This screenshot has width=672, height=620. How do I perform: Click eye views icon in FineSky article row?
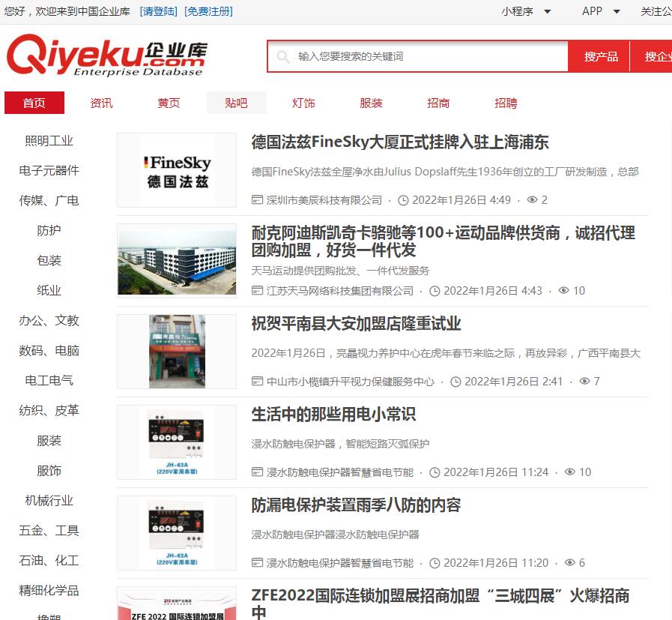[533, 200]
